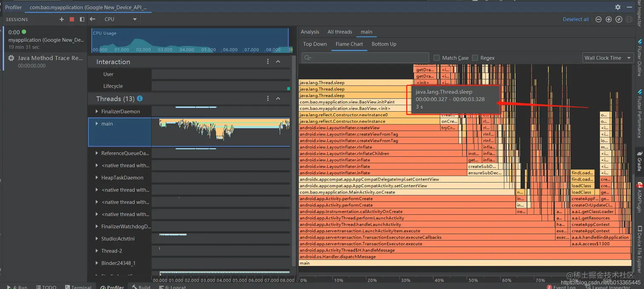This screenshot has width=644, height=289.
Task: Select the main analysis tab
Action: click(x=366, y=32)
